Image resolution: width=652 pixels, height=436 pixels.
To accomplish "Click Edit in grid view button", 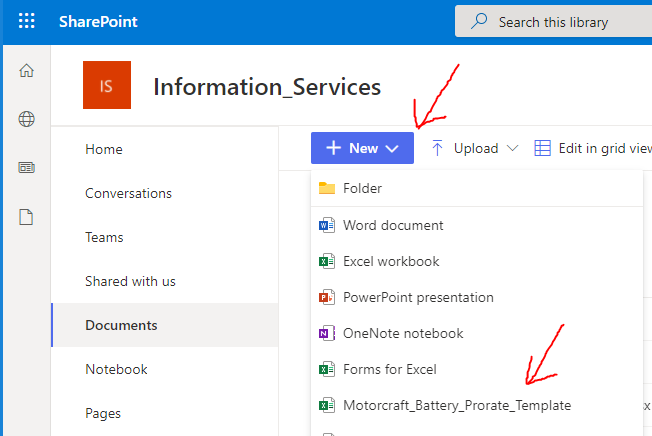I will coord(593,148).
